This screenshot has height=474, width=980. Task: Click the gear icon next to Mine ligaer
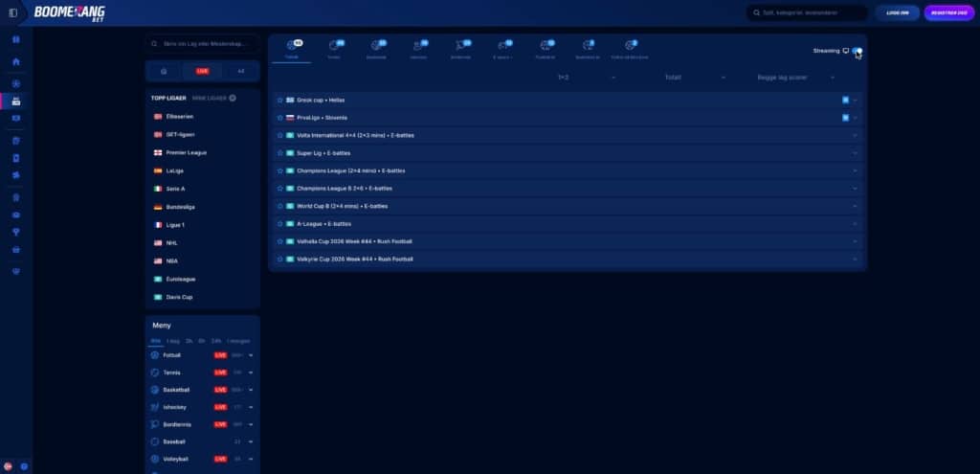click(233, 99)
